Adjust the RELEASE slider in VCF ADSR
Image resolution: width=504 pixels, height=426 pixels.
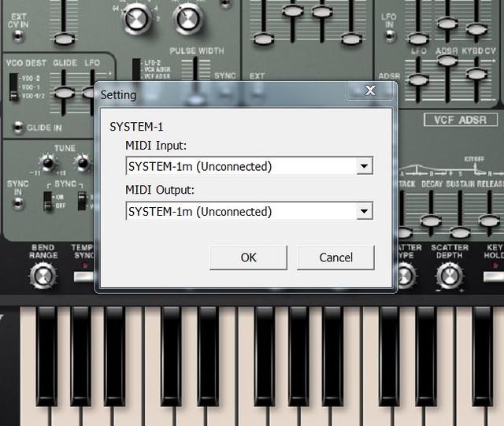pos(489,221)
